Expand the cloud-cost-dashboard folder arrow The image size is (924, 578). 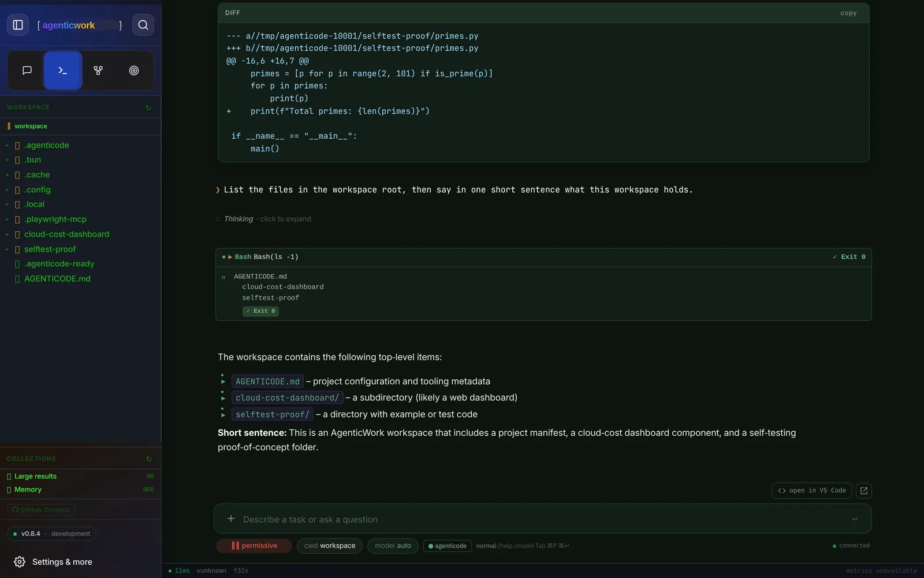(7, 235)
